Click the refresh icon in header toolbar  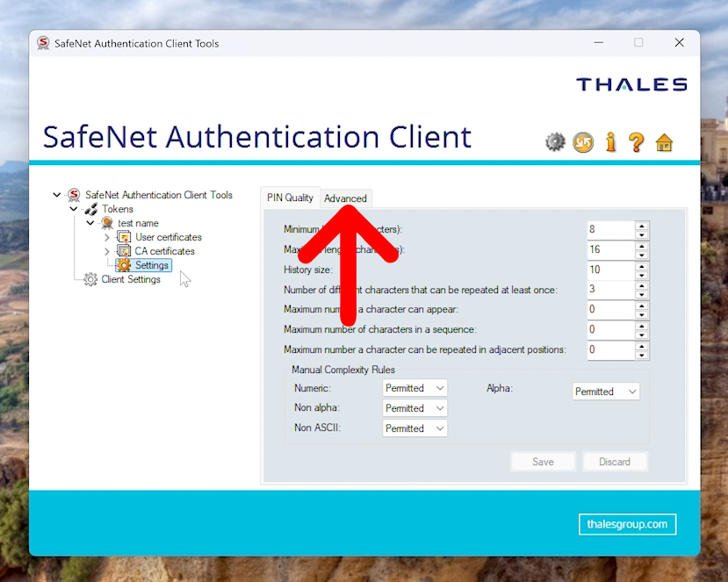coord(583,142)
